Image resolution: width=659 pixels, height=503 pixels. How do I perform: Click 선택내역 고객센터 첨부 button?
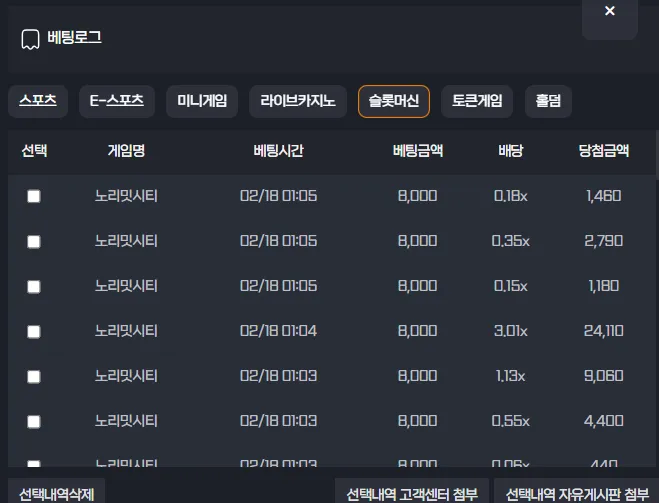pyautogui.click(x=412, y=493)
